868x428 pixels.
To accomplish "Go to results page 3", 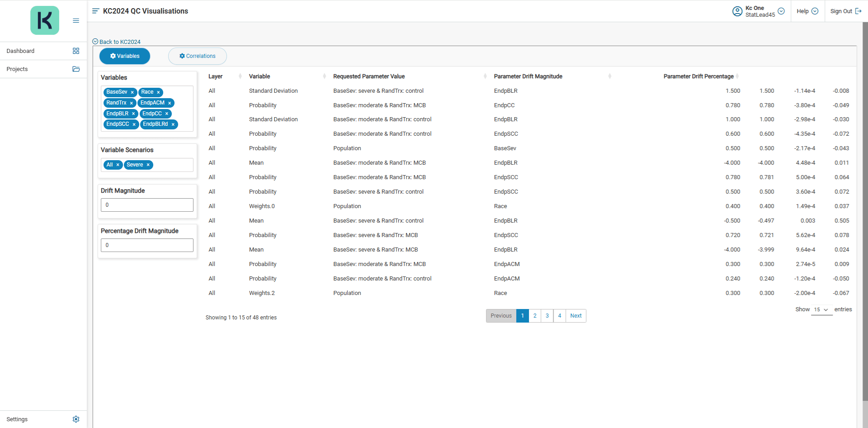I will [547, 316].
